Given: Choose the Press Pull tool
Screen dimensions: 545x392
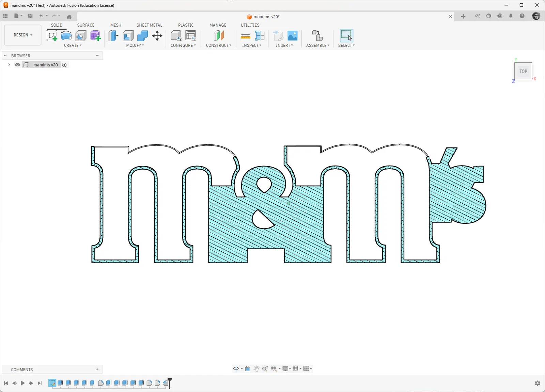Looking at the screenshot, I should tap(113, 35).
